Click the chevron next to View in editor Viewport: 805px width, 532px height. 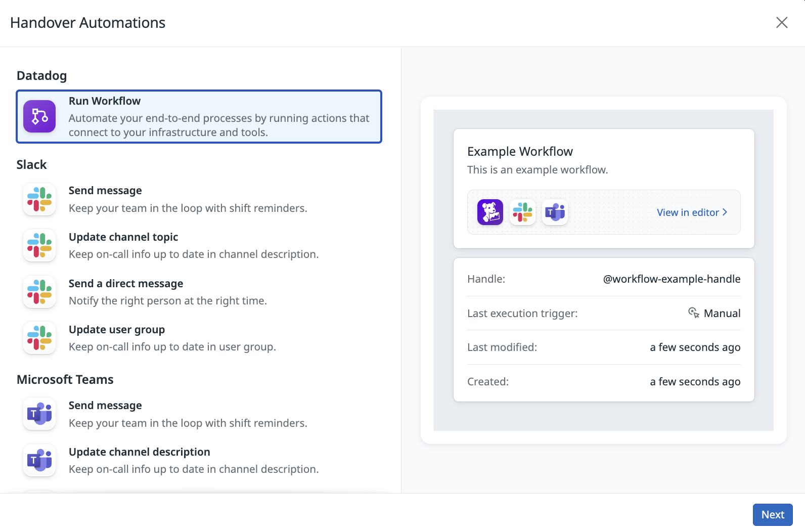(725, 212)
